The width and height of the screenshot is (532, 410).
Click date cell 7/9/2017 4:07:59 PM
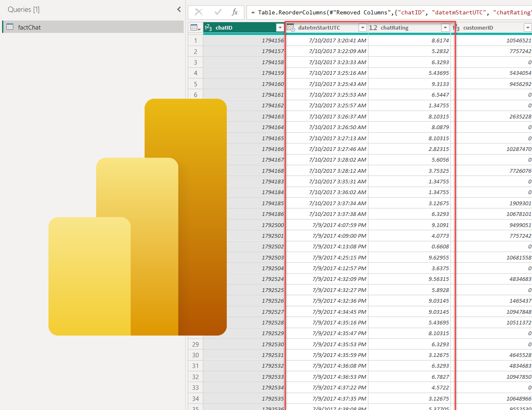pos(327,225)
